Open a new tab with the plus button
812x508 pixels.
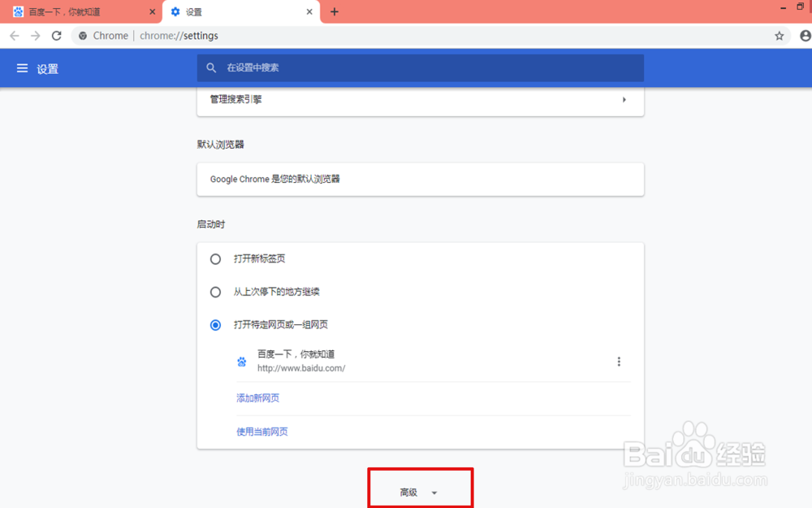pos(335,12)
